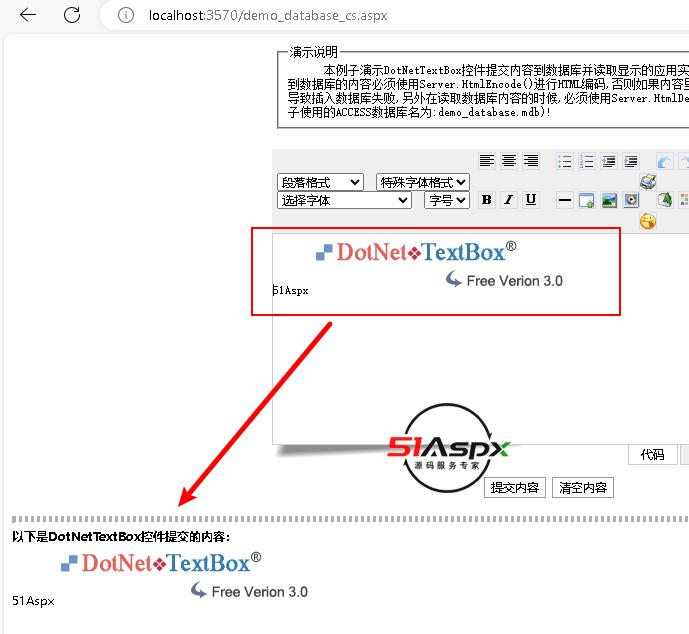Click the 51Aspx text in submitted content

pos(33,601)
